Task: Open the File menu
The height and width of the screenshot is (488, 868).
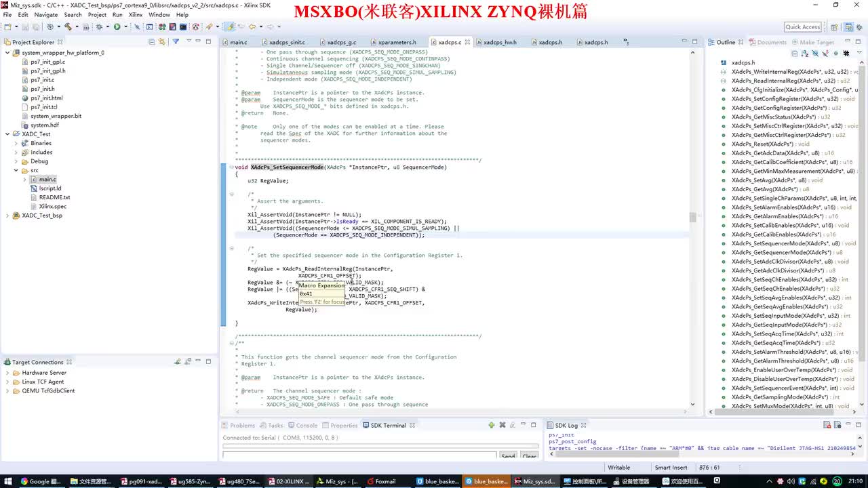Action: tap(7, 14)
